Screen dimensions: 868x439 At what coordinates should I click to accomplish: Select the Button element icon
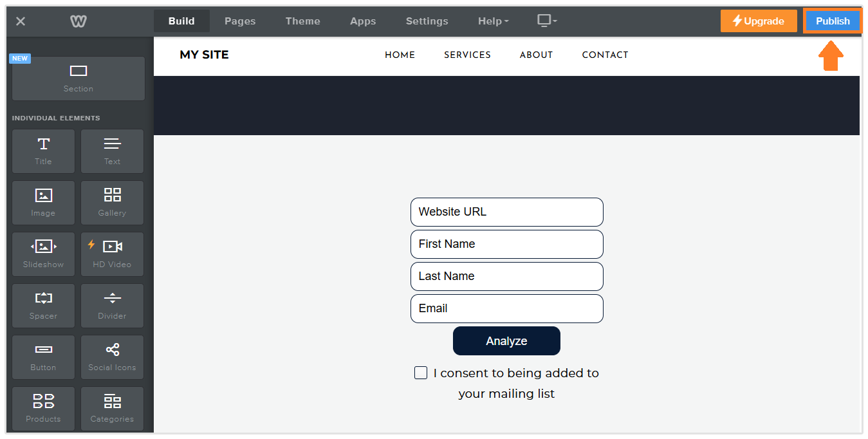point(43,357)
